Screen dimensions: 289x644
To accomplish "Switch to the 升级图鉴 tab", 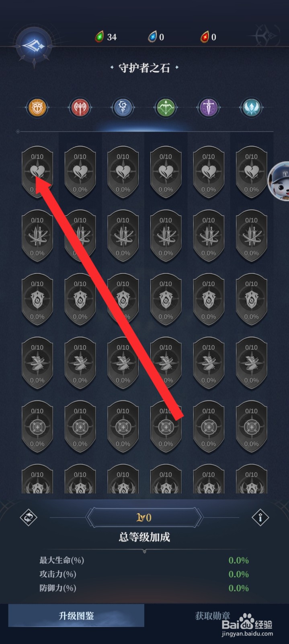I will pos(76,615).
